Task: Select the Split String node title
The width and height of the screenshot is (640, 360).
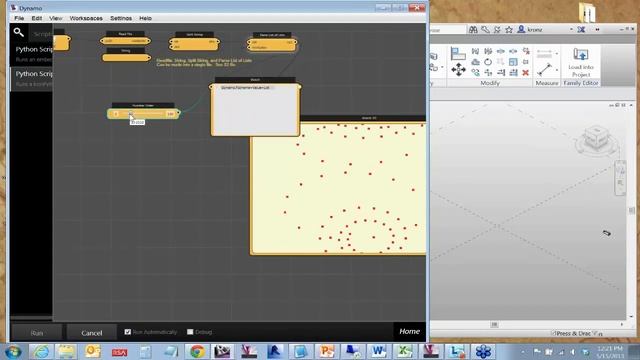Action: (x=195, y=35)
